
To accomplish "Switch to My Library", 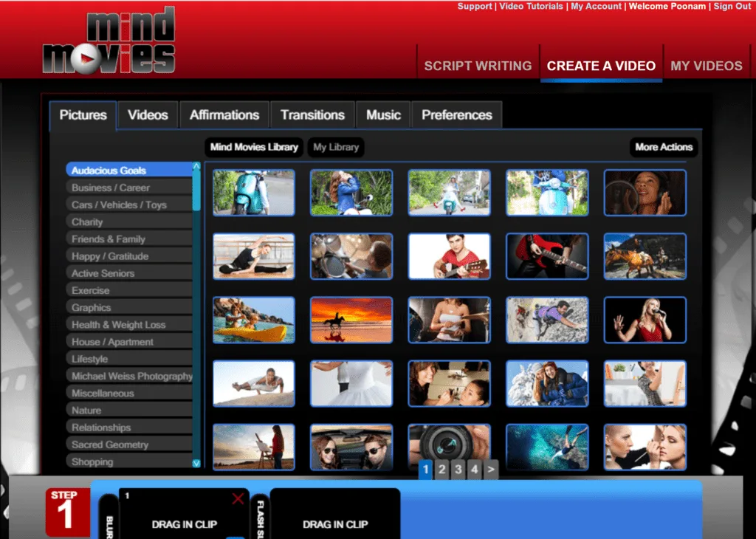I will pyautogui.click(x=336, y=147).
